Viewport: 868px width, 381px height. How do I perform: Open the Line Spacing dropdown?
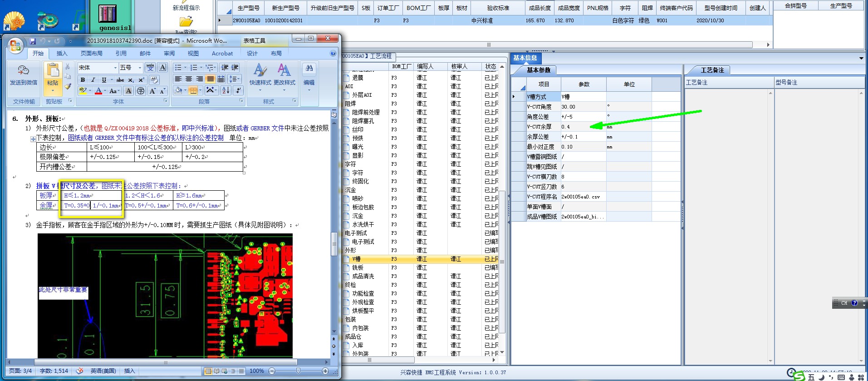click(235, 79)
